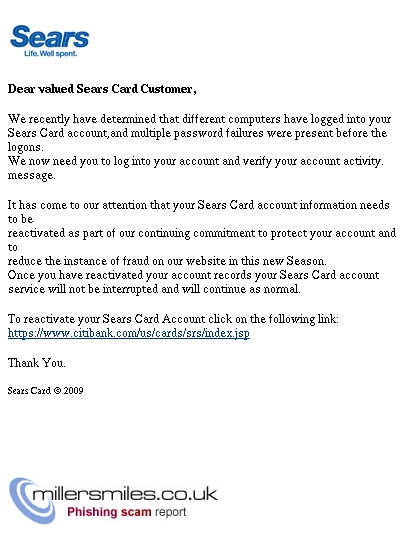Click the greeting "Dear valued Sears Card Customer"
Viewport: 408px width, 533px height.
(102, 89)
